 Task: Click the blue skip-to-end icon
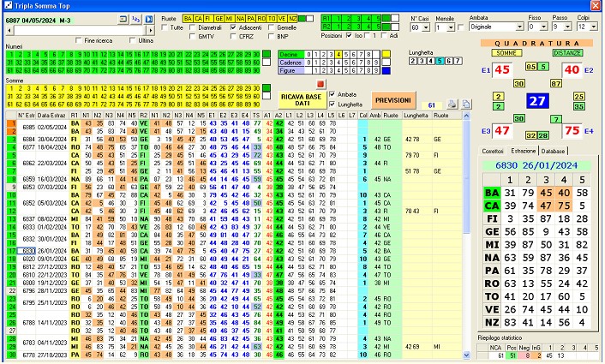(149, 19)
